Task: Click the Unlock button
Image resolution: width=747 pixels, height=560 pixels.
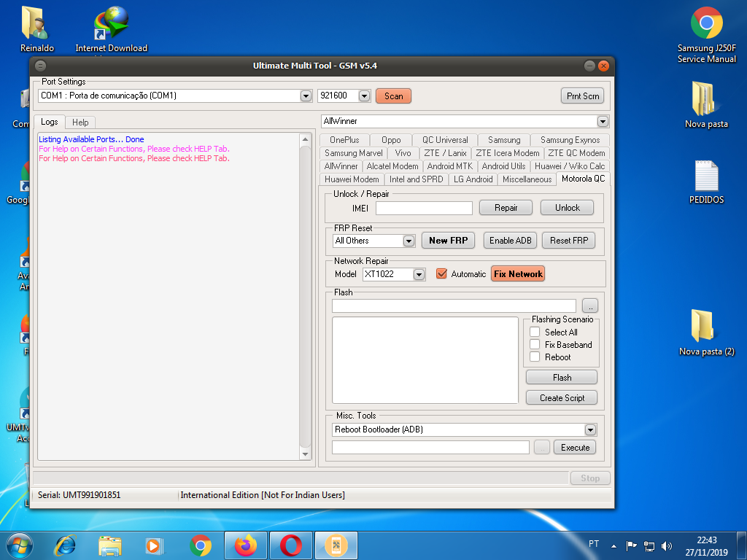Action: [567, 208]
